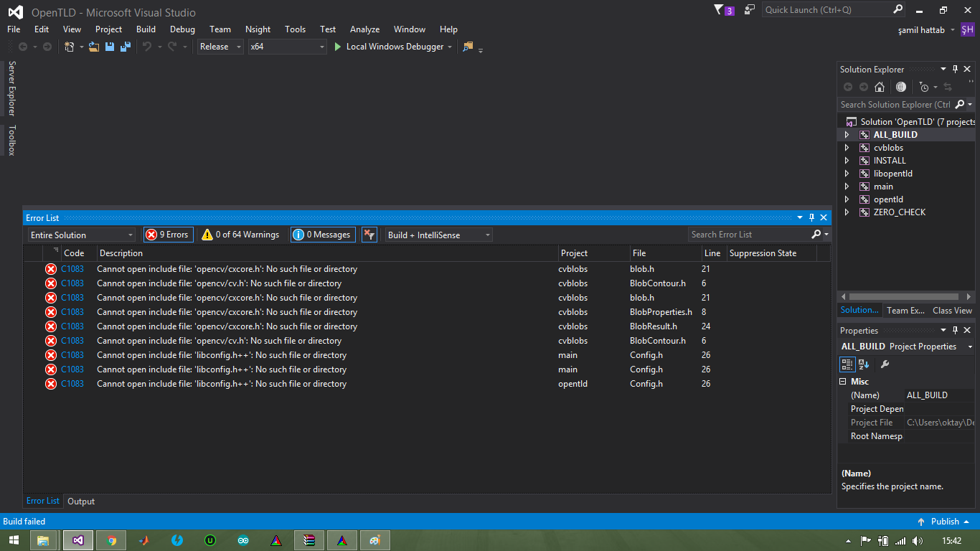Image resolution: width=980 pixels, height=551 pixels.
Task: Click the Error List clear filter icon
Action: (x=369, y=235)
